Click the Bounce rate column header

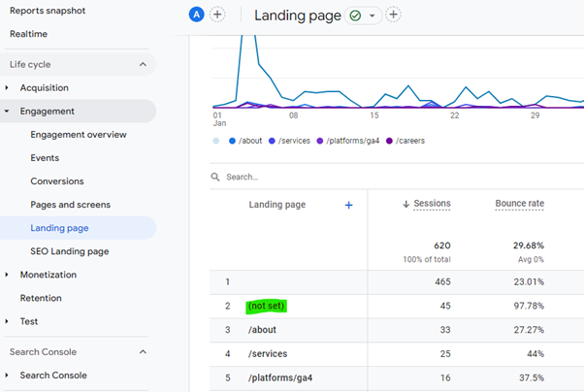519,204
